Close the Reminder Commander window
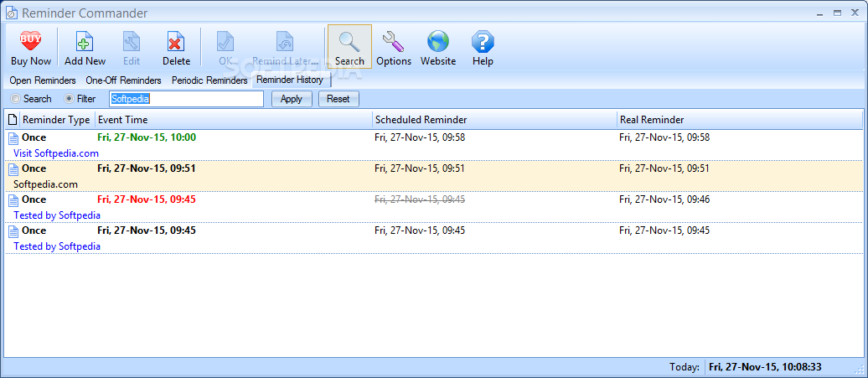The width and height of the screenshot is (868, 378). tap(854, 13)
